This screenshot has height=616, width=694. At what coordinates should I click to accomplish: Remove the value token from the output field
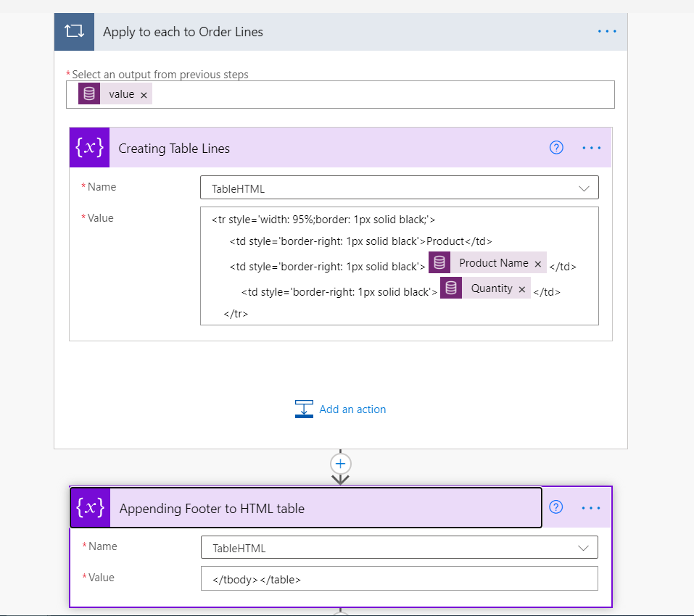[x=144, y=95]
